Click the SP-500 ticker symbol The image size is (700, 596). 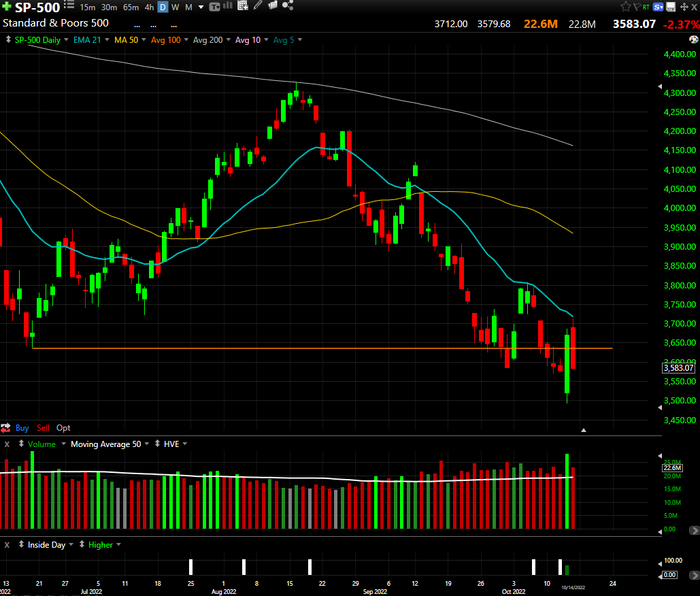click(37, 7)
